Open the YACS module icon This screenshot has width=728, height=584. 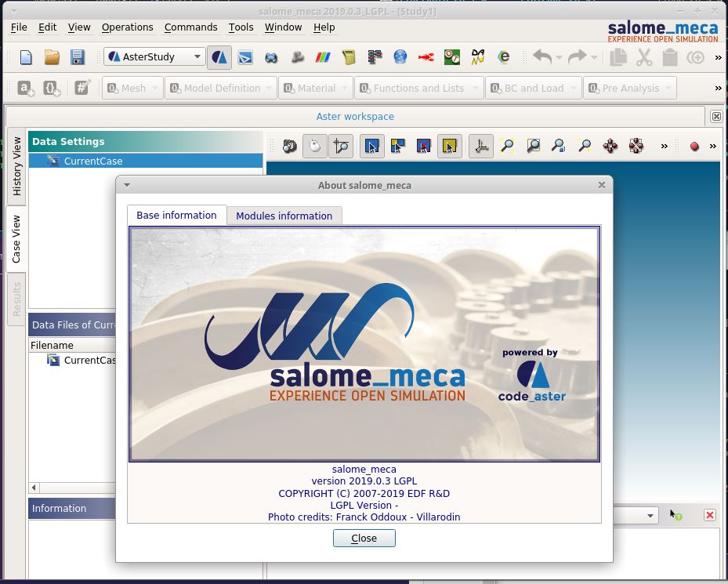click(x=375, y=57)
